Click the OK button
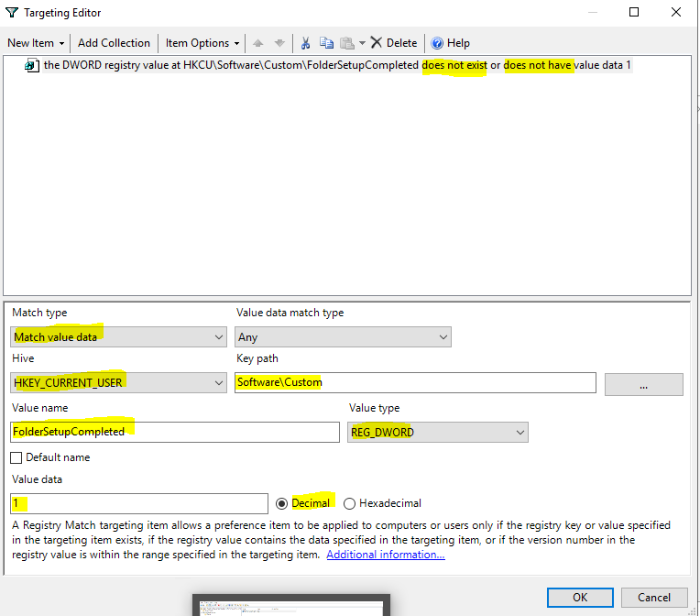Screen dimensions: 700x616 (580, 597)
